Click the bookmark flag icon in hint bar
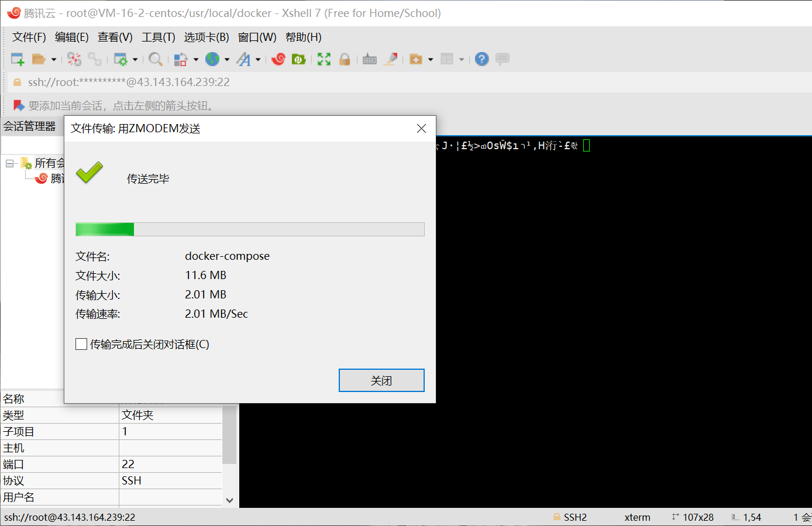 click(x=19, y=105)
